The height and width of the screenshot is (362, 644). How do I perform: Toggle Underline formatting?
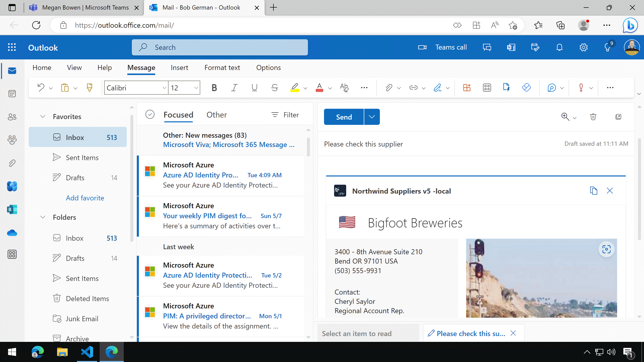tap(254, 88)
